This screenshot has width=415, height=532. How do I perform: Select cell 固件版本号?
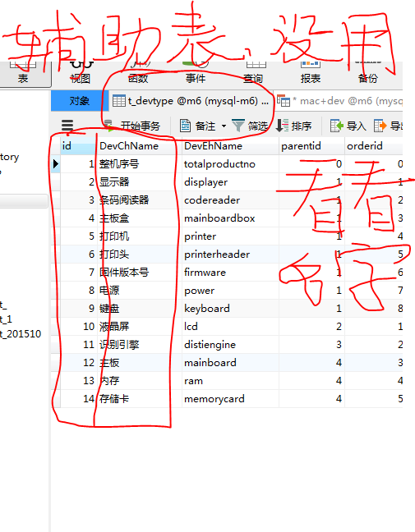point(139,273)
